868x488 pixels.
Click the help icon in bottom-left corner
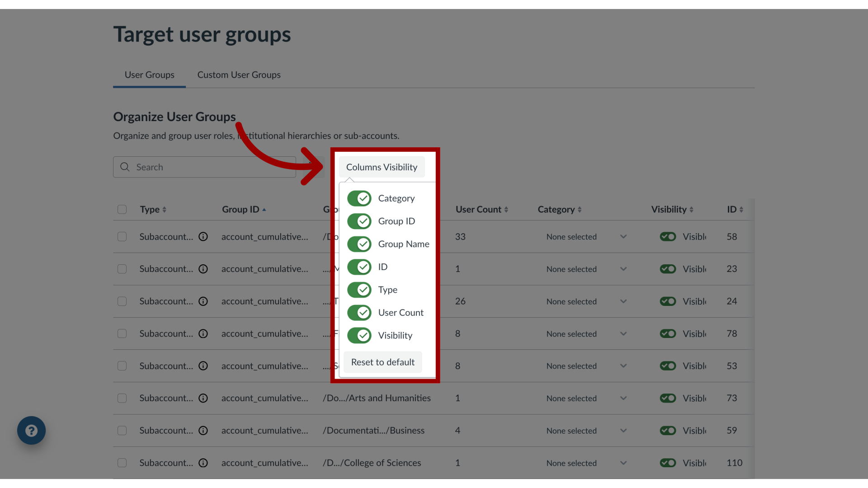[32, 430]
